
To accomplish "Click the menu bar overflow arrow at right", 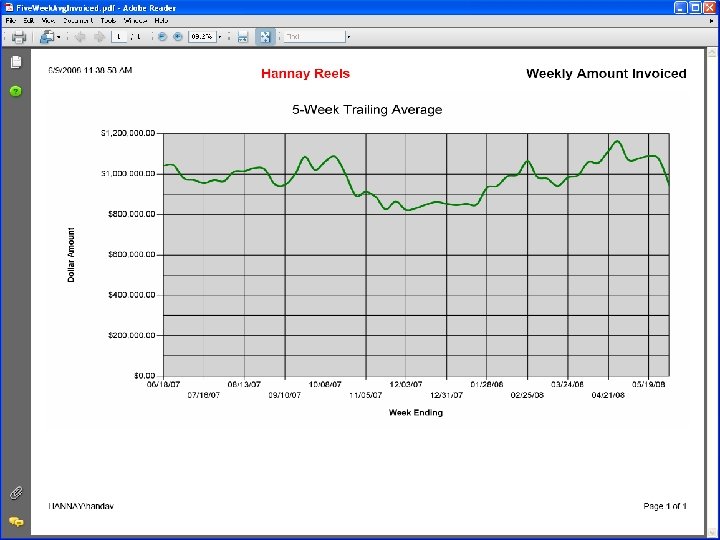I will click(712, 21).
